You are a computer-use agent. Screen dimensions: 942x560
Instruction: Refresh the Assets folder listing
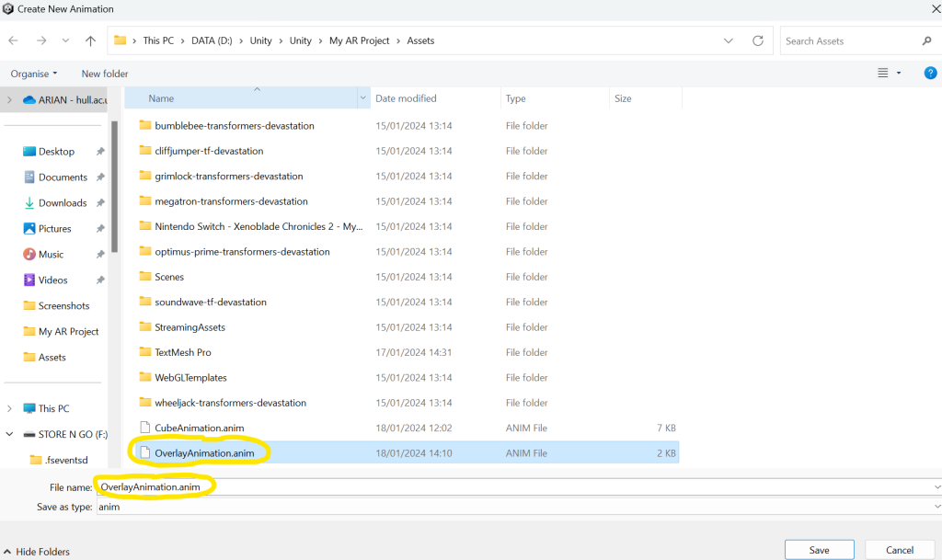pyautogui.click(x=758, y=41)
